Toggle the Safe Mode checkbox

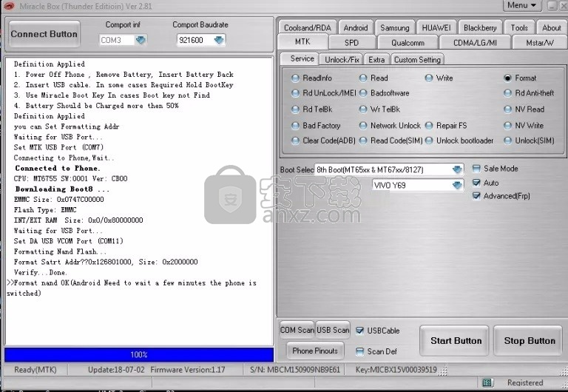(476, 169)
